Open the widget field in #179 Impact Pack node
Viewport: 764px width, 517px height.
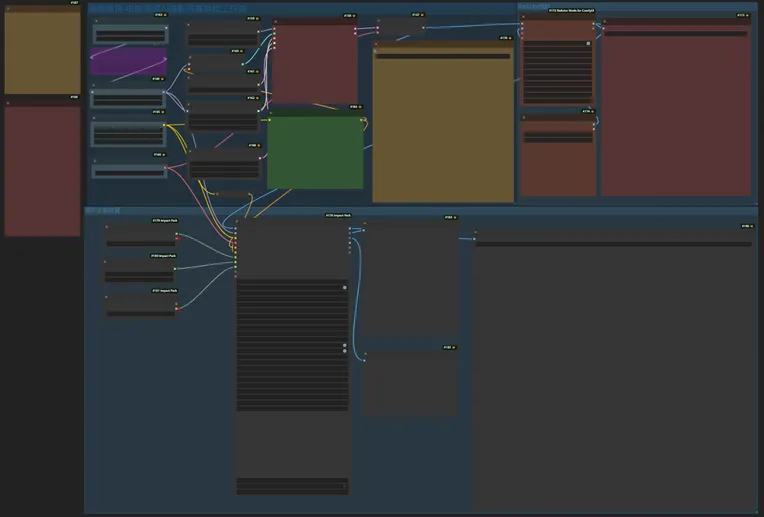(x=140, y=242)
